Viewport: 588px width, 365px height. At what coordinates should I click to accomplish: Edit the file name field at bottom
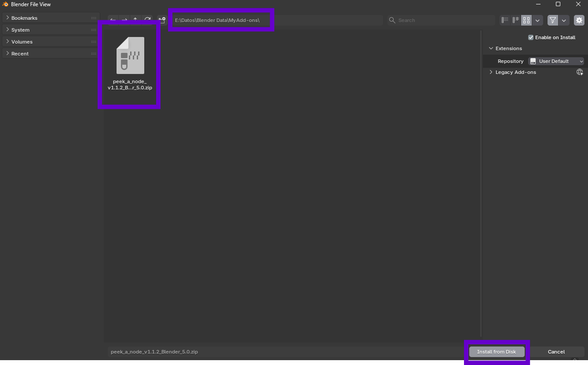point(287,352)
